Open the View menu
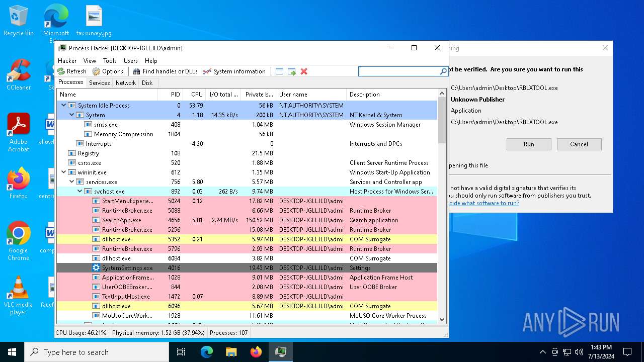This screenshot has width=644, height=362. 90,60
